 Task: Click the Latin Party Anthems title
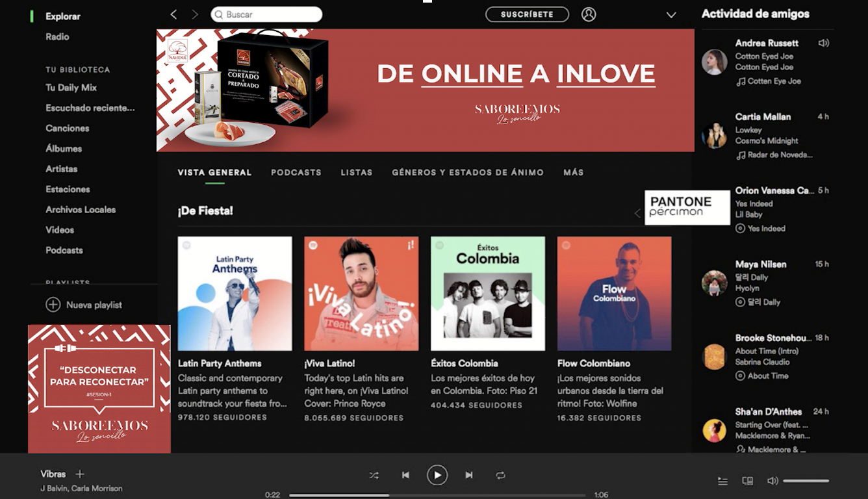tap(220, 363)
